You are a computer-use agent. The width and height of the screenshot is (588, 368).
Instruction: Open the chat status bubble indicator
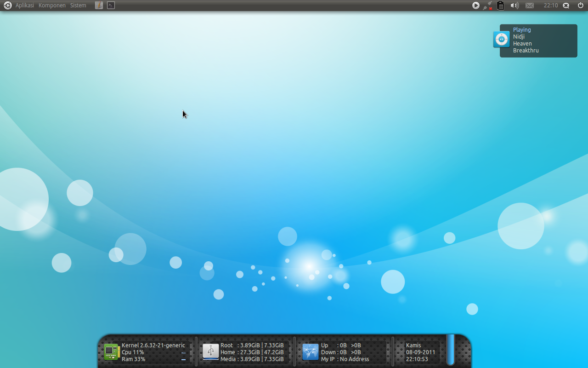[x=566, y=6]
